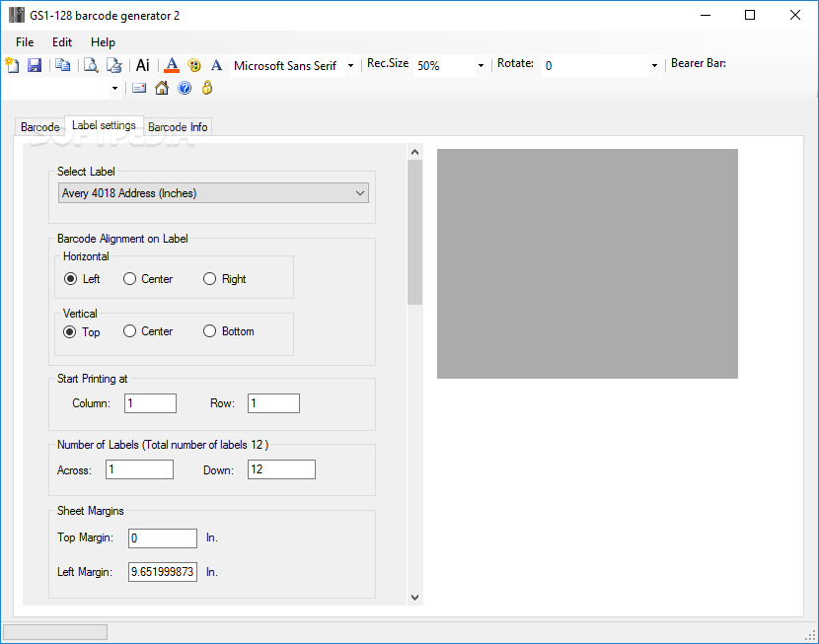Click the app icon in title bar
The width and height of the screenshot is (819, 644).
point(17,15)
